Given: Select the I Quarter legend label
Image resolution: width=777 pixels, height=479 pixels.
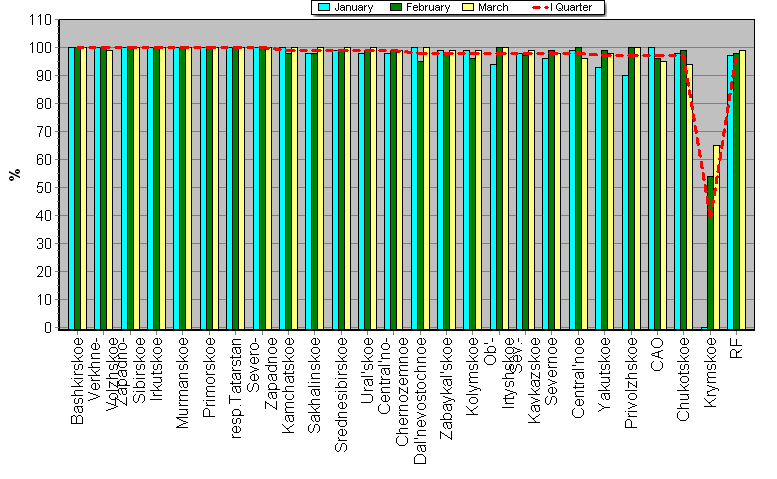Looking at the screenshot, I should (x=571, y=7).
